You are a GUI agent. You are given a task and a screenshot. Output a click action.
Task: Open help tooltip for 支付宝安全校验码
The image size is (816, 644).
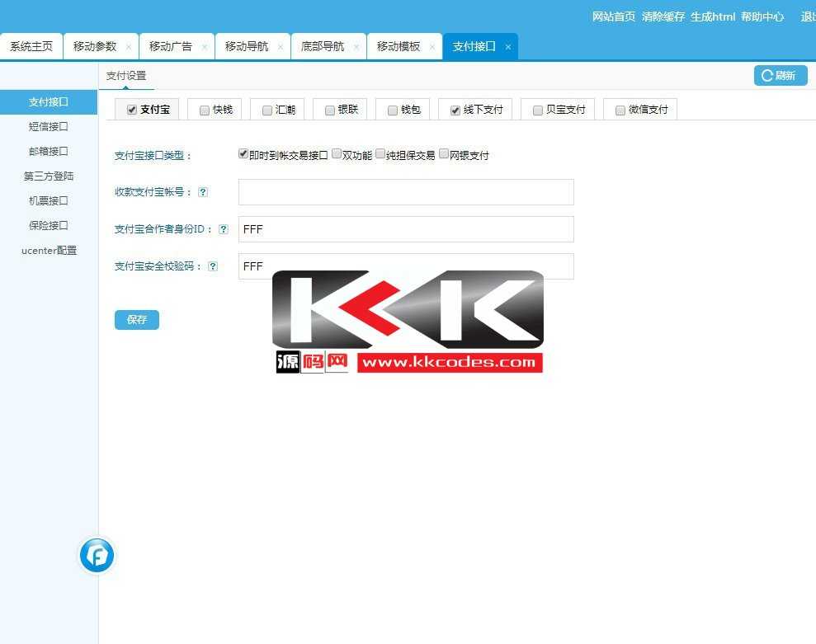coord(213,266)
